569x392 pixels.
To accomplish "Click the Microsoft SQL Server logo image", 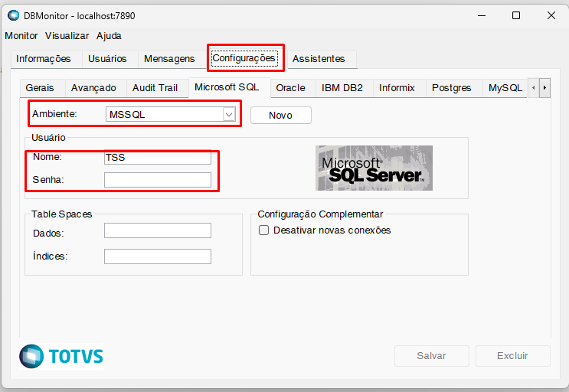I will pos(374,168).
